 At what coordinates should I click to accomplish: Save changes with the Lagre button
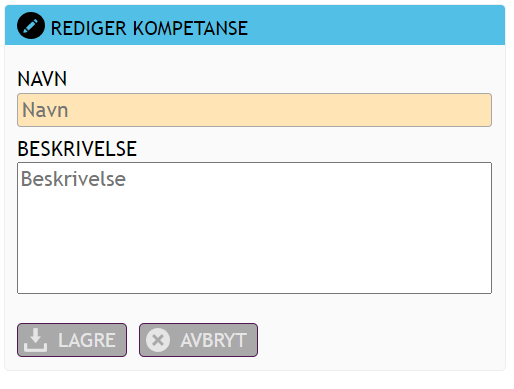[x=72, y=340]
